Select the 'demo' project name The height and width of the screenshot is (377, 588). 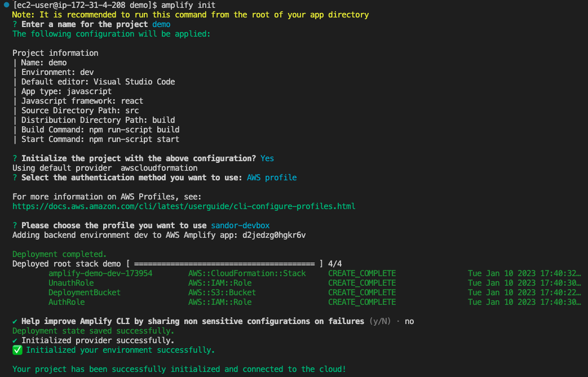click(x=161, y=24)
